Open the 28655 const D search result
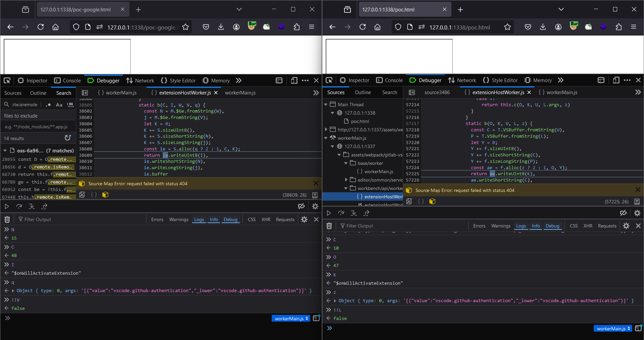This screenshot has height=340, width=644. 38,159
